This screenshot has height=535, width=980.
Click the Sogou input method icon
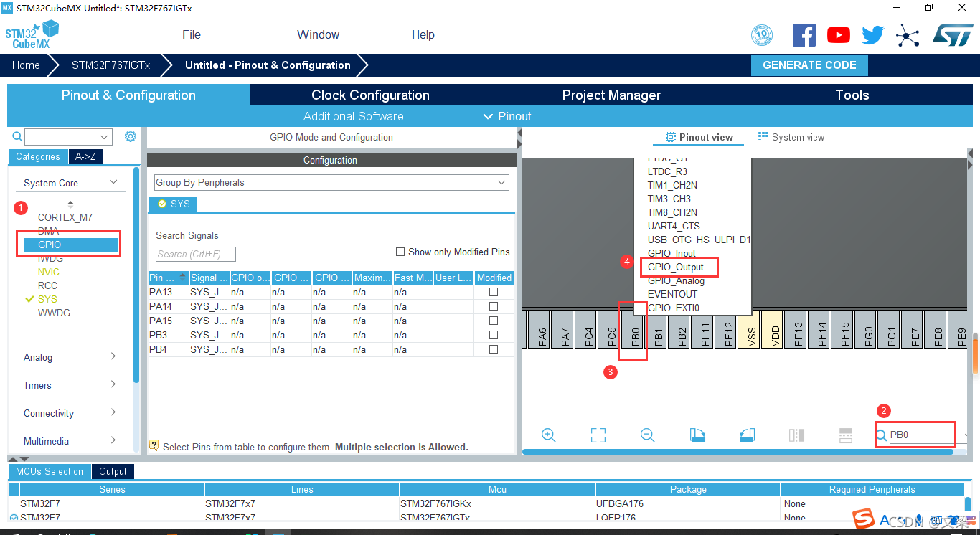[864, 520]
